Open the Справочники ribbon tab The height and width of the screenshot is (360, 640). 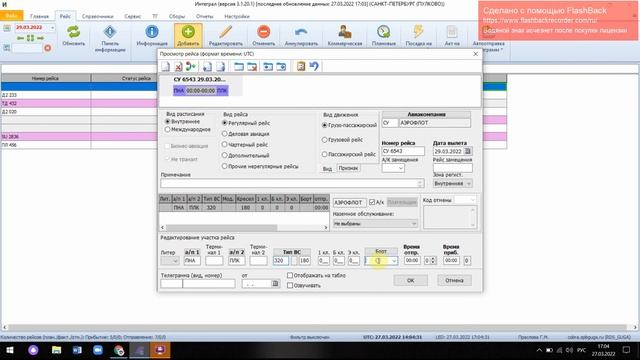click(98, 16)
